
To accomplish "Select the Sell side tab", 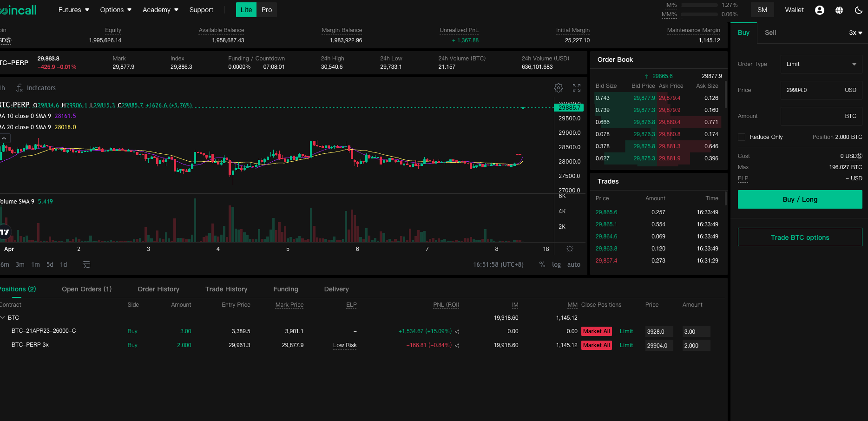I will pyautogui.click(x=770, y=33).
